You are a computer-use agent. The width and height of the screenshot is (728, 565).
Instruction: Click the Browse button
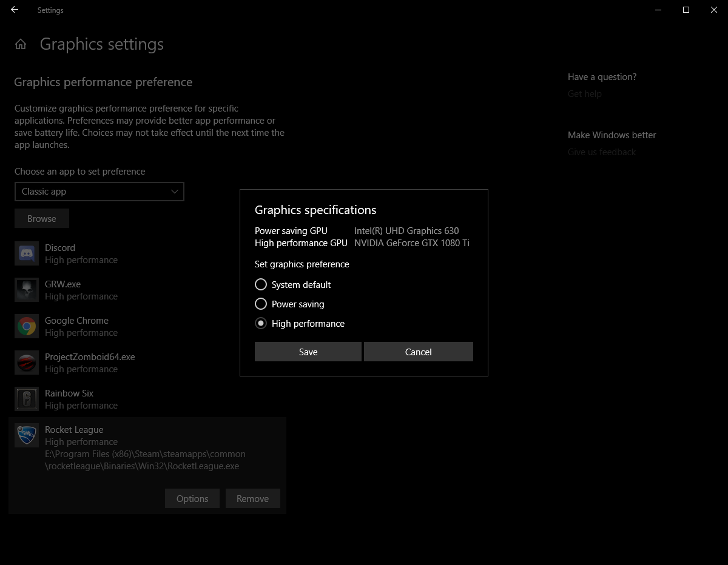[x=42, y=219]
